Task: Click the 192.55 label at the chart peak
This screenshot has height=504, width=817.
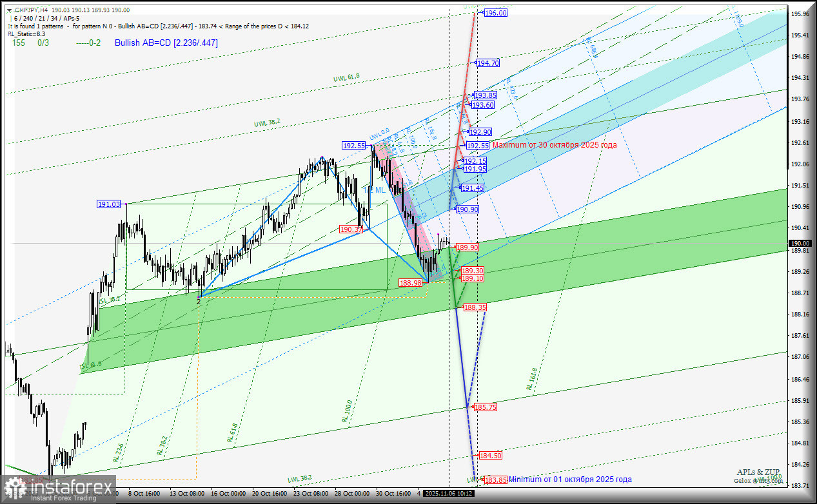Action: (355, 146)
